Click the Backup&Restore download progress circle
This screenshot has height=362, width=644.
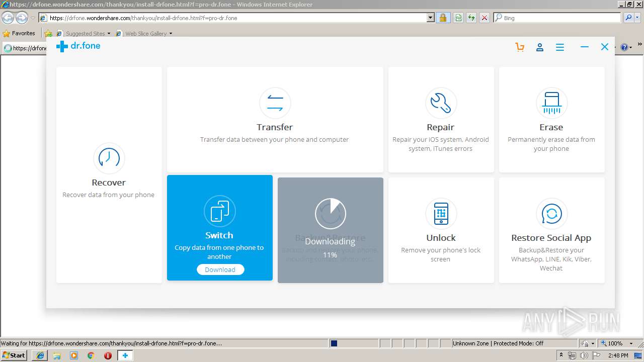pyautogui.click(x=331, y=213)
